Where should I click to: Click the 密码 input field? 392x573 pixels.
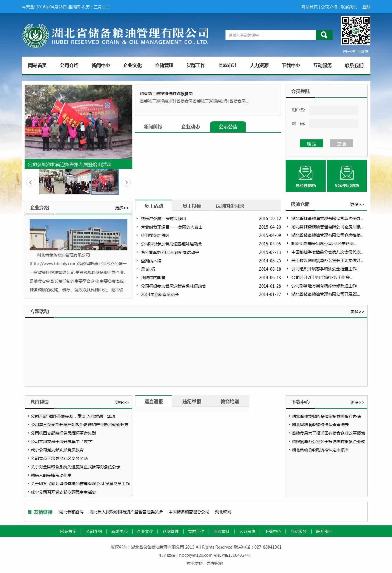(x=334, y=124)
